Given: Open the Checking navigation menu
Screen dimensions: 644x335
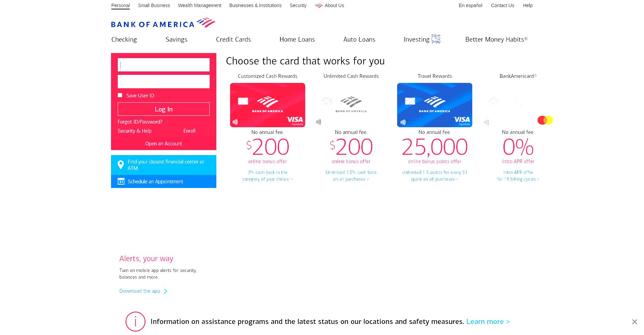Looking at the screenshot, I should click(124, 39).
